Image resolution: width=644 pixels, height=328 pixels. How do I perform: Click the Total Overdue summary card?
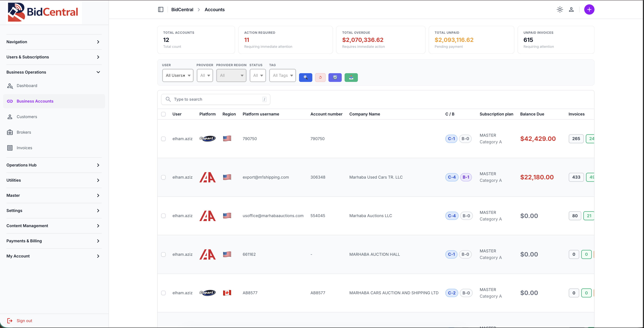(x=380, y=40)
